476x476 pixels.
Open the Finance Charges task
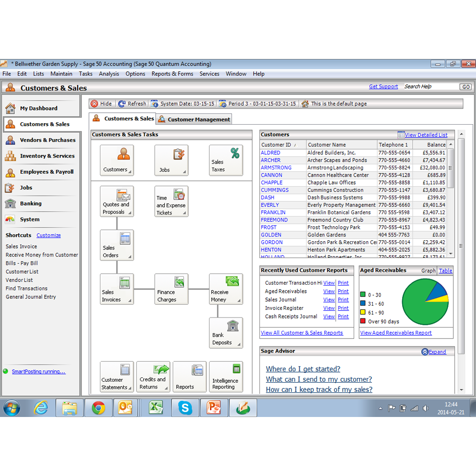pos(171,289)
